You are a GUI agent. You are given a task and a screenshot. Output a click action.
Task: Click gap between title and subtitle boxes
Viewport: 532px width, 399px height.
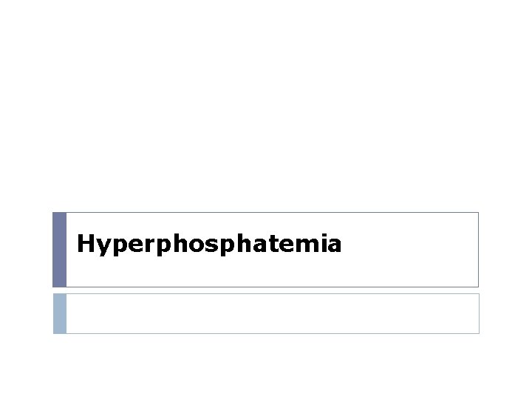pos(266,290)
